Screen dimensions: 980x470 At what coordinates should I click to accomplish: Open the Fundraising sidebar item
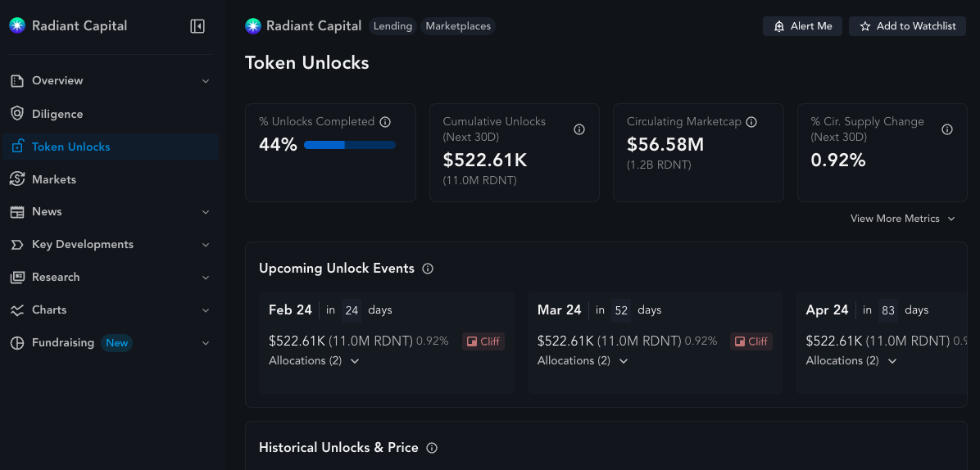(111, 342)
